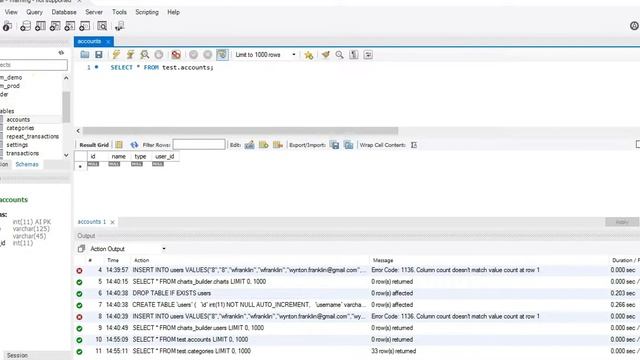The height and width of the screenshot is (360, 640).
Task: Toggle display of invisible characters
Action: click(354, 55)
